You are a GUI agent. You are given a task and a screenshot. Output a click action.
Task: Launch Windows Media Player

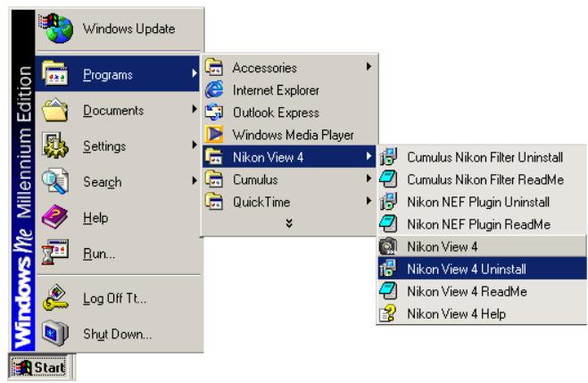[289, 134]
